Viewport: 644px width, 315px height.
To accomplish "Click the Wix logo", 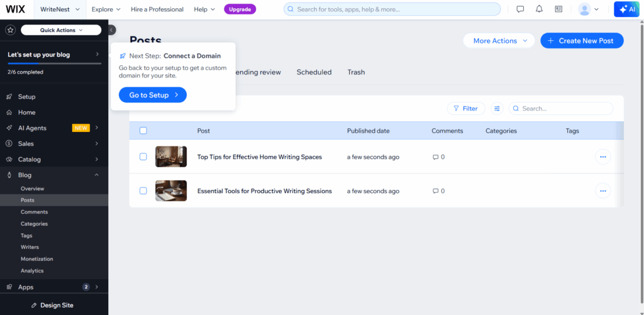I will (x=16, y=9).
